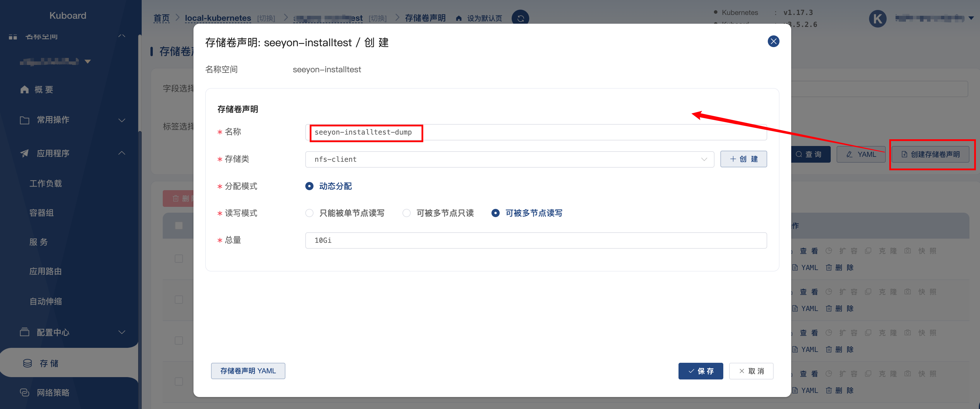Open 存储卷声明 YAML button
This screenshot has height=409, width=980.
248,371
